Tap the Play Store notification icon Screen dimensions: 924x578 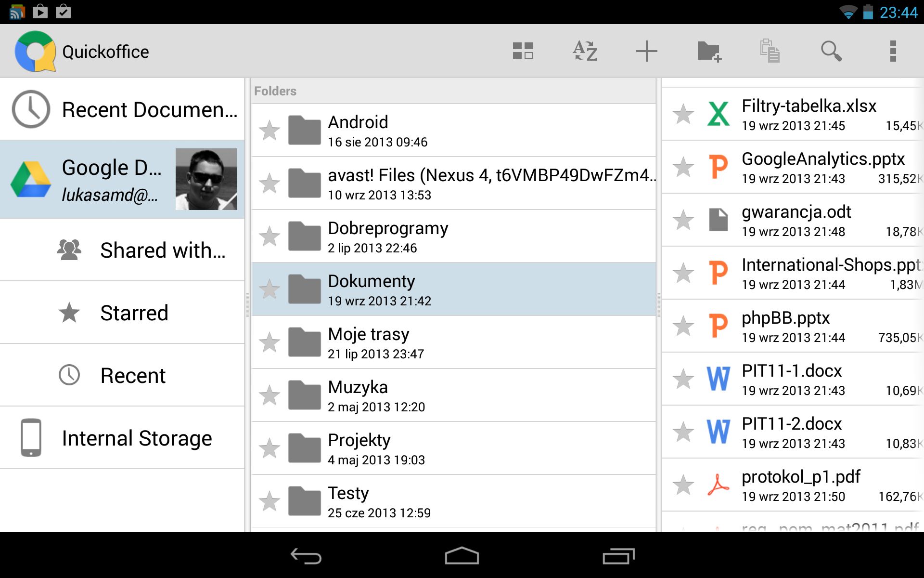[40, 12]
